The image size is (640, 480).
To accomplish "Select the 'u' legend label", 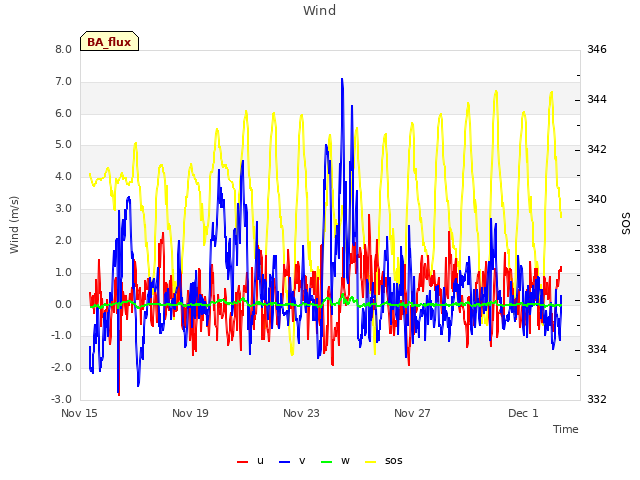I will tap(260, 460).
